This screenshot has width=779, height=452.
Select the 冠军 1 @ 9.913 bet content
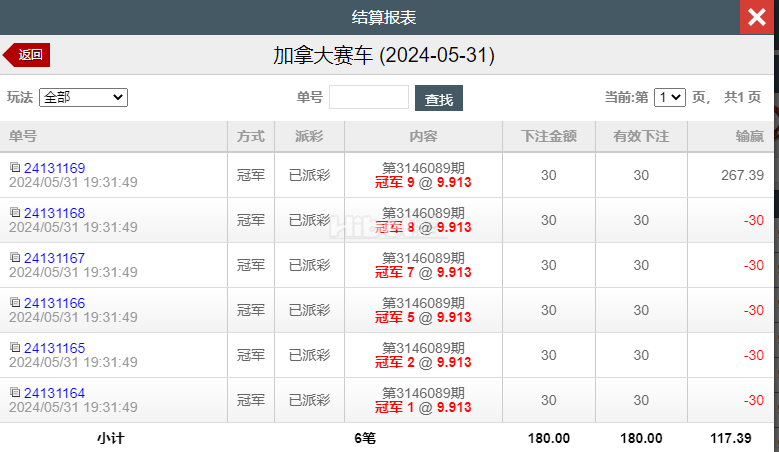pos(423,407)
